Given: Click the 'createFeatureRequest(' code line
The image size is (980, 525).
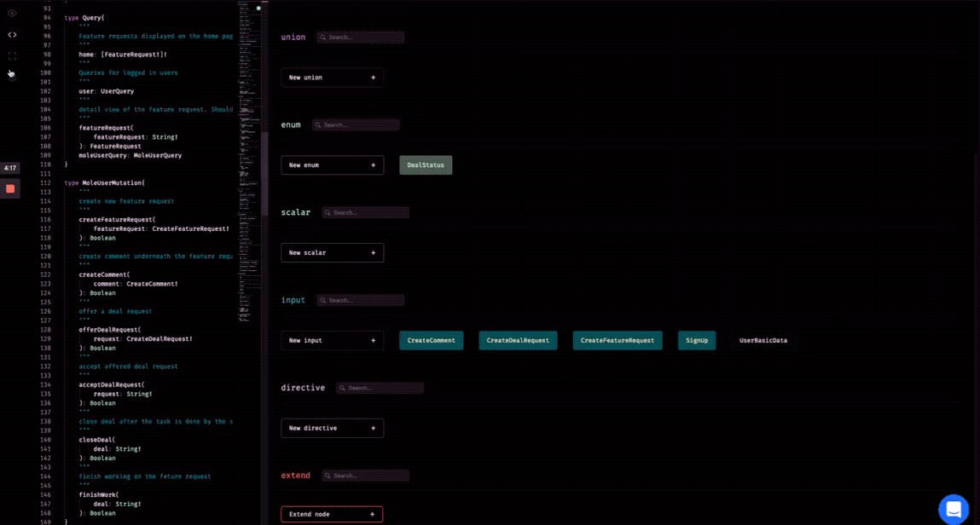Looking at the screenshot, I should (x=117, y=220).
